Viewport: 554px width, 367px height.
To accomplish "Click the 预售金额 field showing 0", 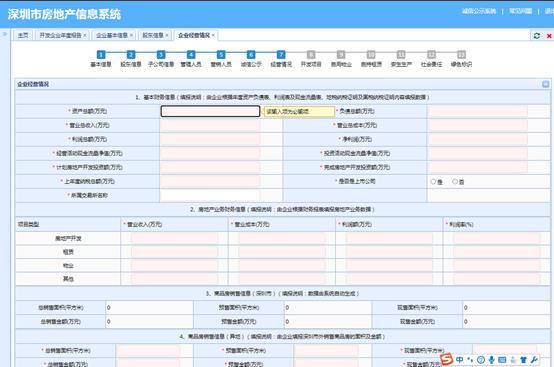I will (328, 322).
